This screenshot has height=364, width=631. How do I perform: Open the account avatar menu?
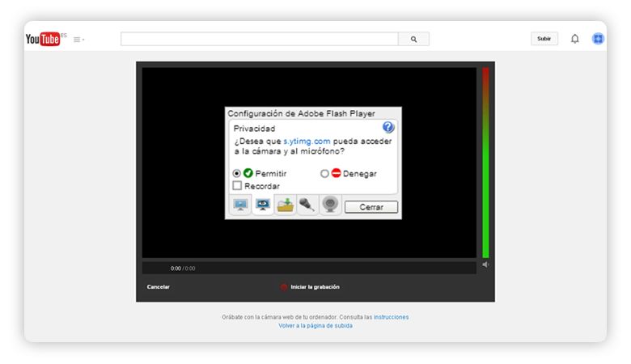pos(598,39)
